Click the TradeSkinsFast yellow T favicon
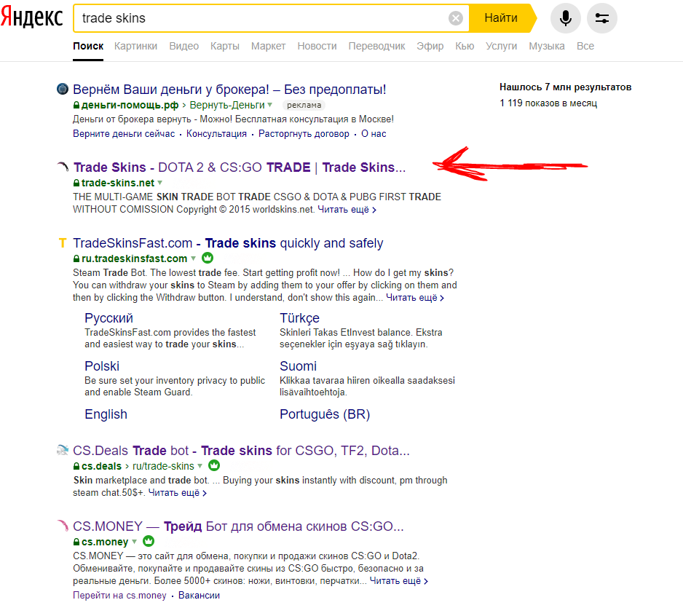 [63, 242]
